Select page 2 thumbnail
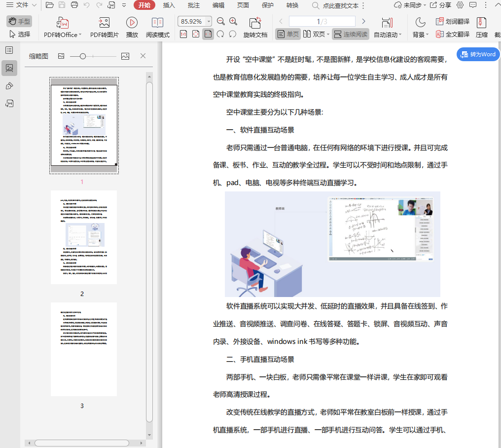501x448 pixels. [x=84, y=237]
